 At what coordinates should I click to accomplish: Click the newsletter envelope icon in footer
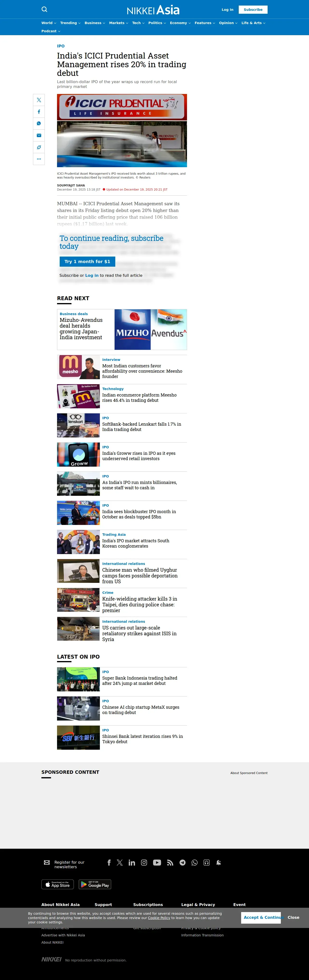[47, 862]
